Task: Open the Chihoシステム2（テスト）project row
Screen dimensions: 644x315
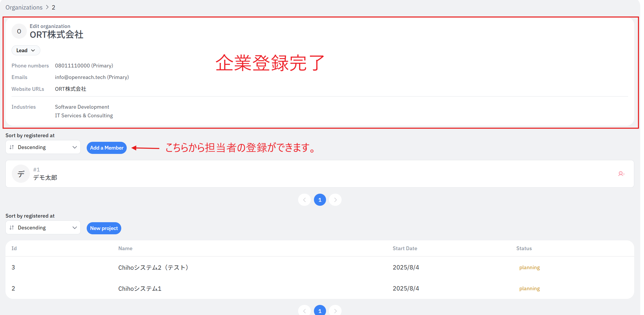Action: [154, 267]
